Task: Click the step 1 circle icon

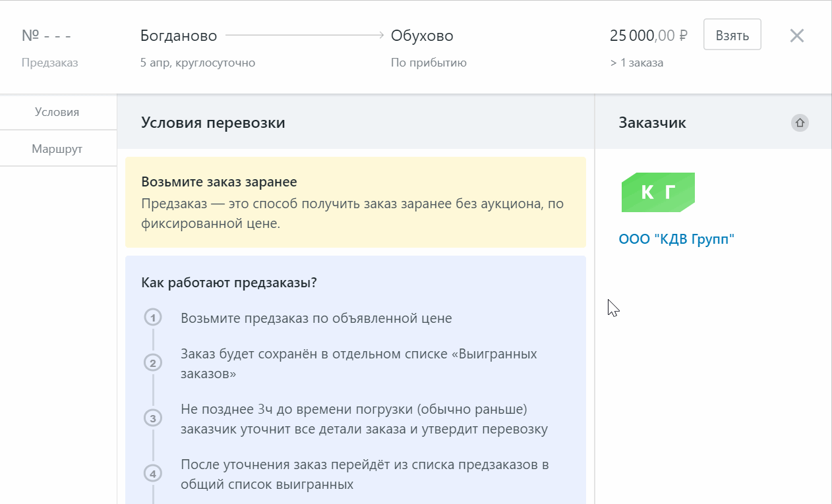Action: click(x=153, y=318)
